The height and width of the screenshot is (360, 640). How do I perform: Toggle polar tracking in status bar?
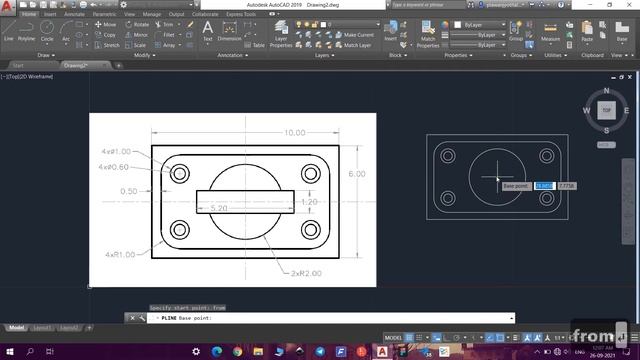pos(457,338)
